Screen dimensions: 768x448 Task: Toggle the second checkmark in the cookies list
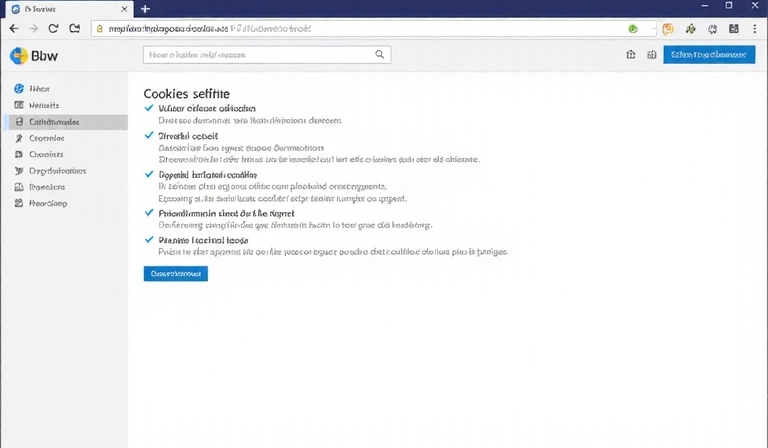point(149,135)
